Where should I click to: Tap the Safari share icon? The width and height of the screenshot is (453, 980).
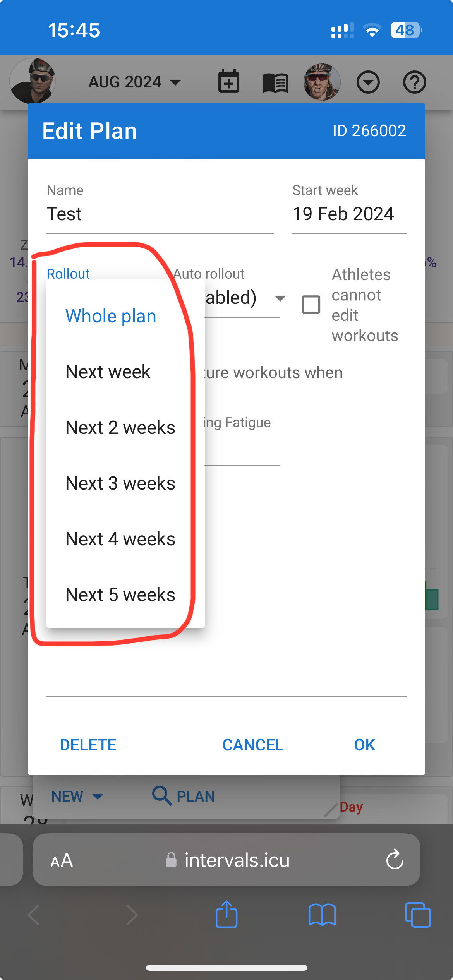pyautogui.click(x=226, y=914)
